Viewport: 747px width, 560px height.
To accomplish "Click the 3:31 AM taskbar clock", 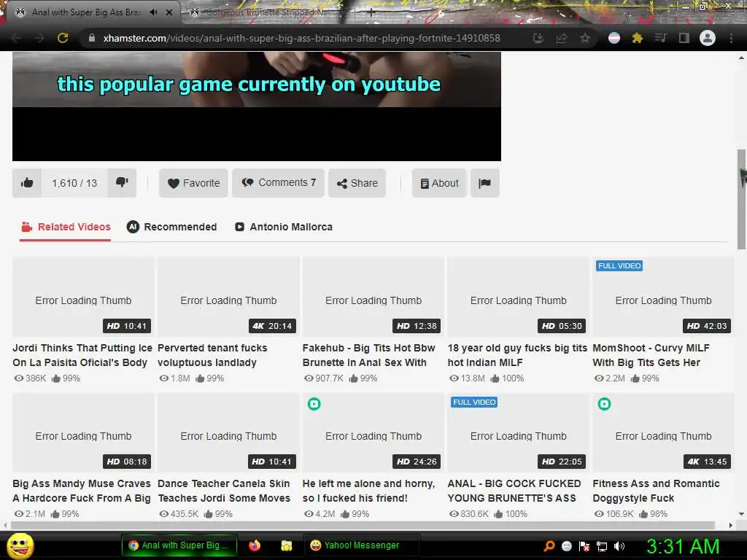I will (x=683, y=546).
